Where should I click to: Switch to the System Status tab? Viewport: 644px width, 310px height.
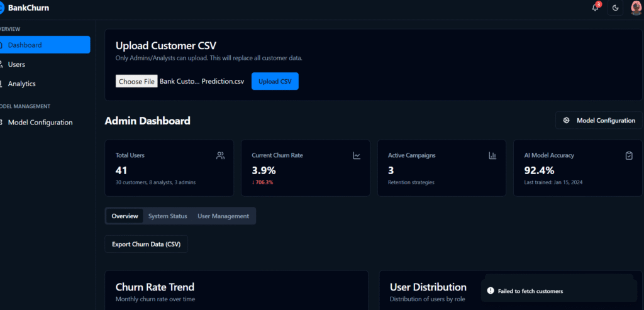(167, 216)
